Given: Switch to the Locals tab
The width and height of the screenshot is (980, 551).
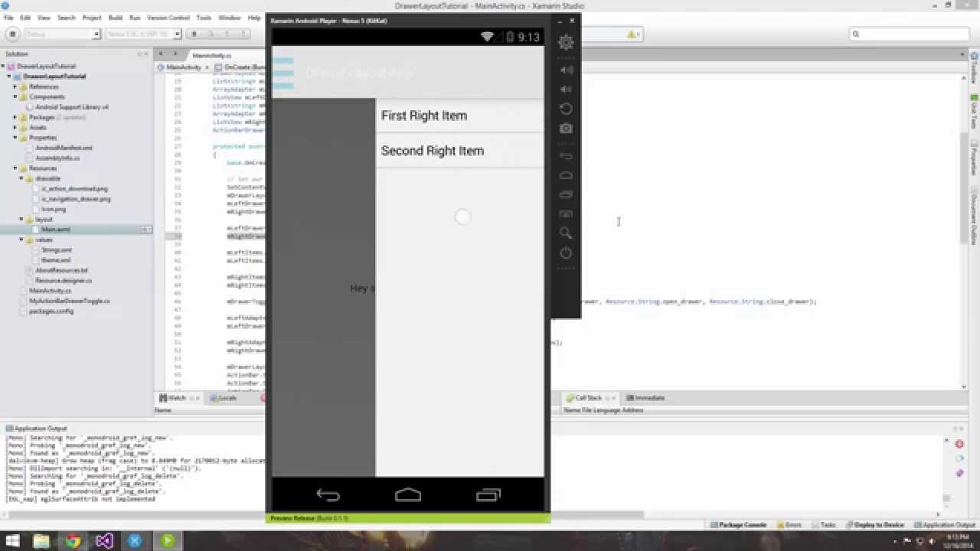Looking at the screenshot, I should tap(224, 398).
